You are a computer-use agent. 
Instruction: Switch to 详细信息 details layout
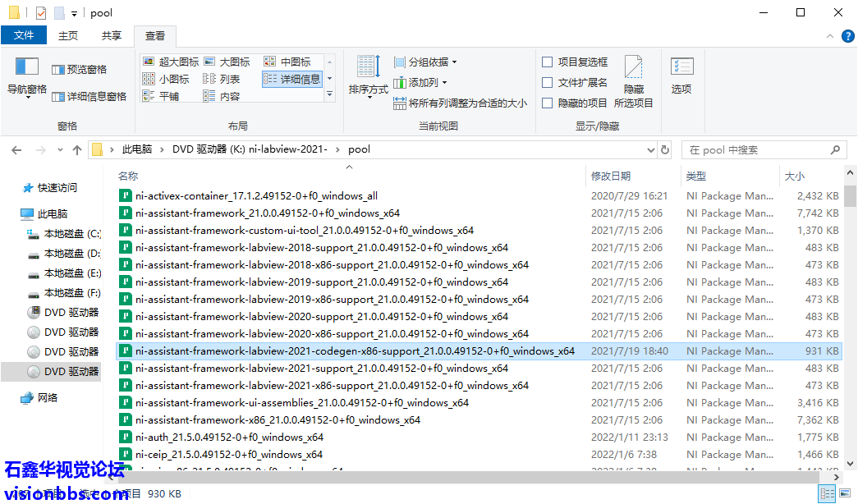(292, 79)
